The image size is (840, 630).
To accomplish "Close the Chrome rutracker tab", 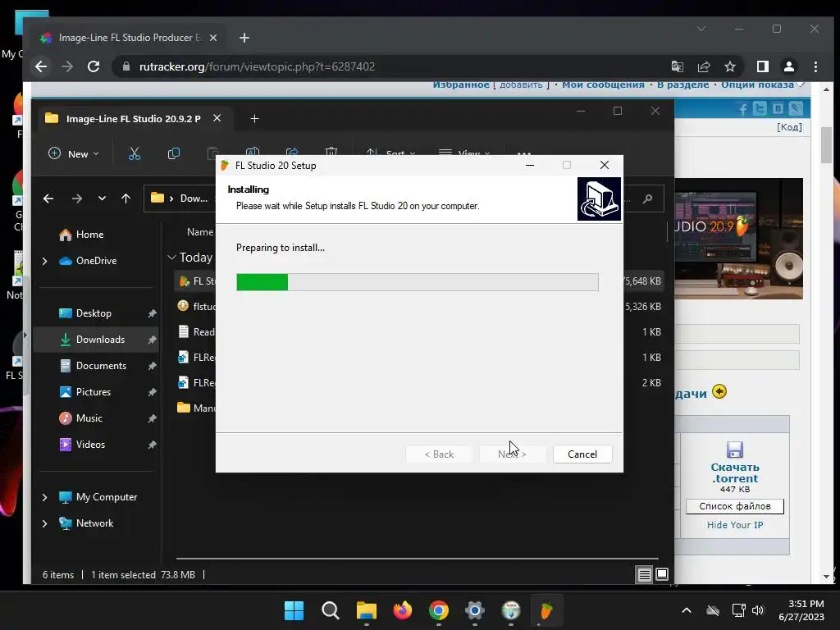I will 213,38.
